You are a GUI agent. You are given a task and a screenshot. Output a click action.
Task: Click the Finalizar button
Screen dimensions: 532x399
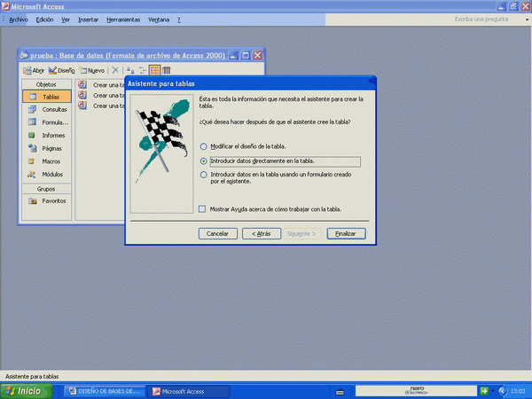346,233
